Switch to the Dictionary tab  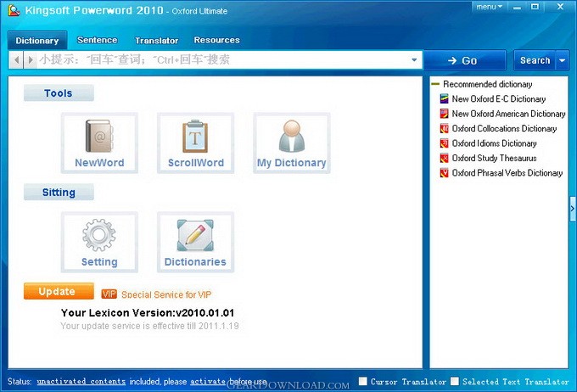[37, 40]
